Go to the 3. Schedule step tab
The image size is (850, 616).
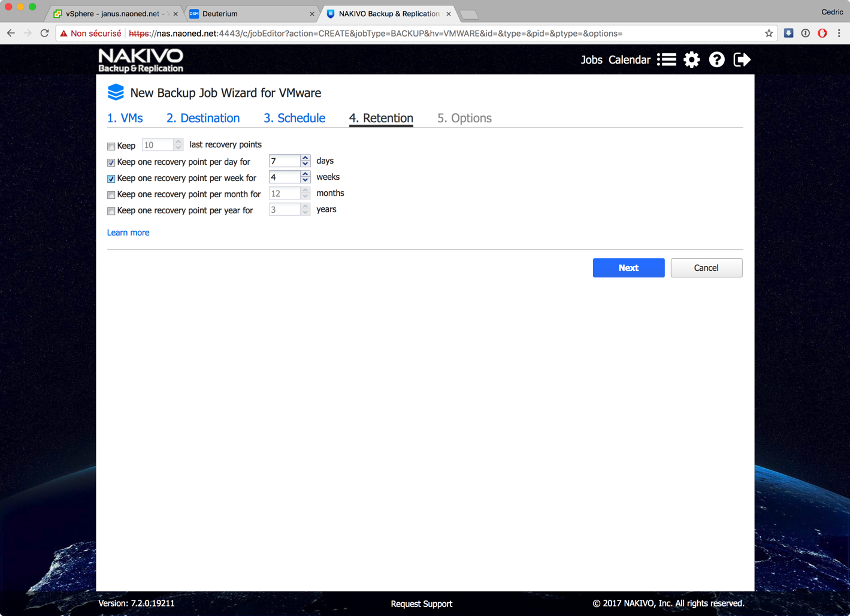point(294,118)
